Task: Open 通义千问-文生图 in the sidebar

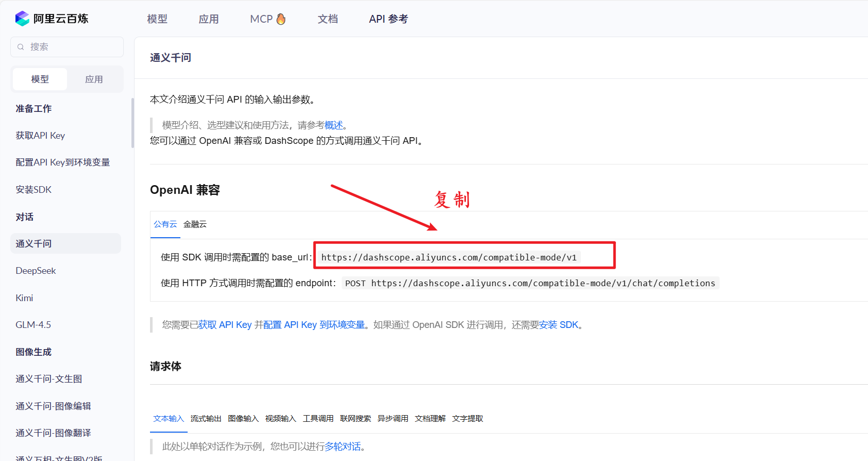Action: [49, 379]
